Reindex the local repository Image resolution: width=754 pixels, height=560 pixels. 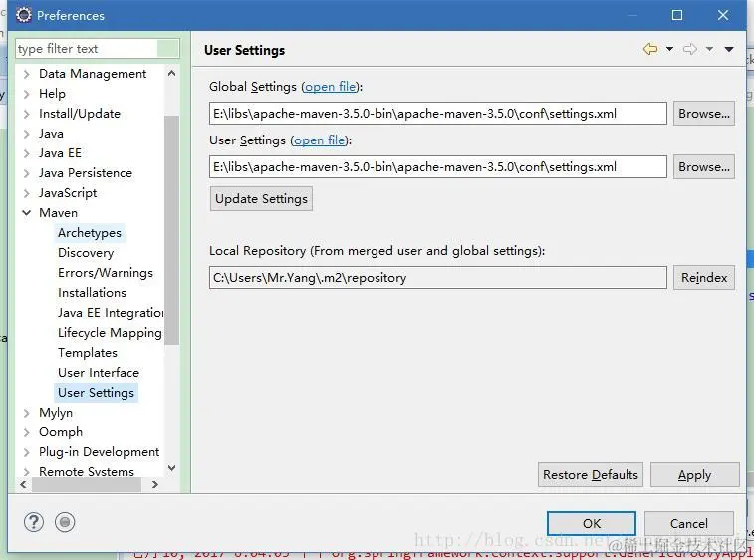704,278
